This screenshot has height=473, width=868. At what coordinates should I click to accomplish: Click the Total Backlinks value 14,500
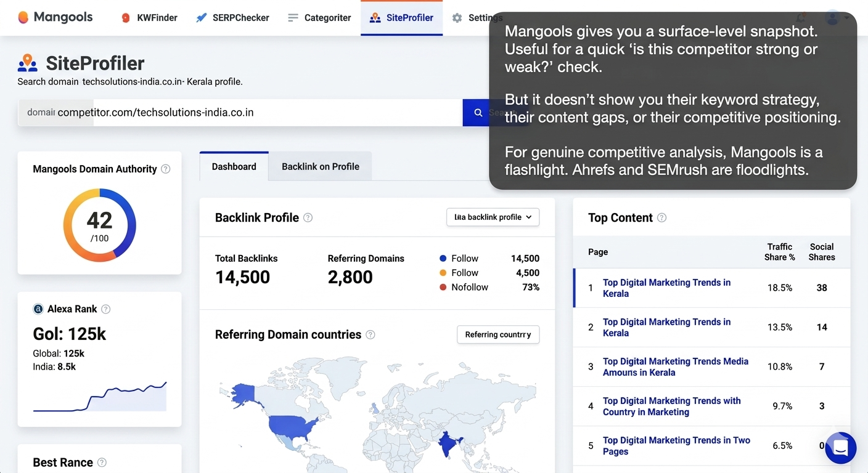(242, 277)
